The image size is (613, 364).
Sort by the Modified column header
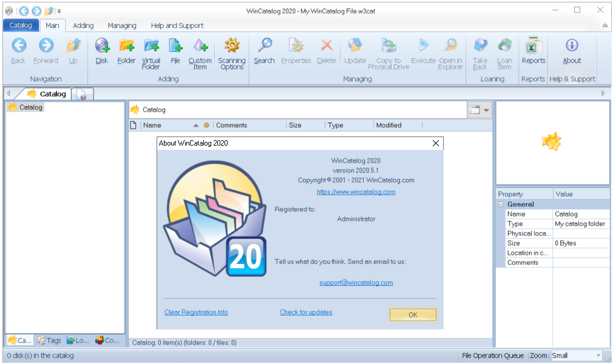click(x=398, y=125)
